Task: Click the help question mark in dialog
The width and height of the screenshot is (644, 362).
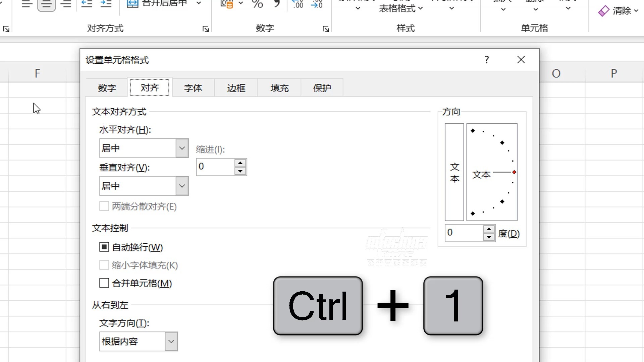Action: click(x=487, y=60)
